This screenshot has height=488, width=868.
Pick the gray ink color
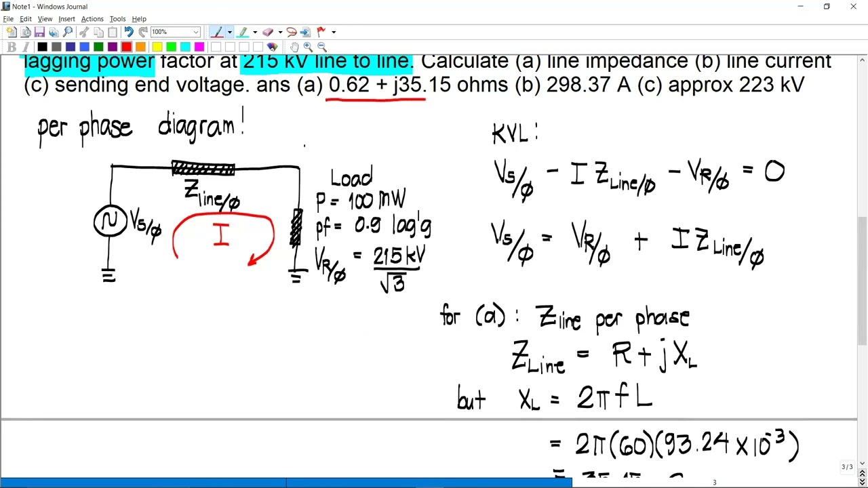(x=56, y=47)
